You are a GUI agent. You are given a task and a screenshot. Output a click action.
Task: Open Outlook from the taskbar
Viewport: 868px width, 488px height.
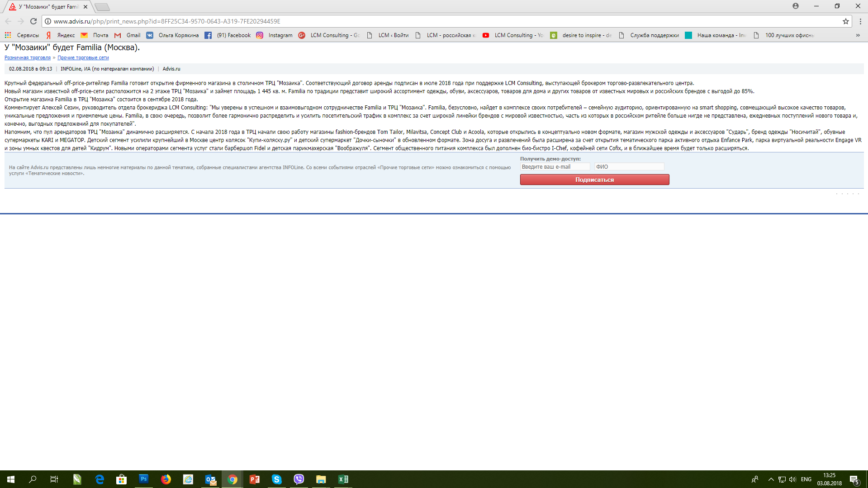pyautogui.click(x=210, y=479)
